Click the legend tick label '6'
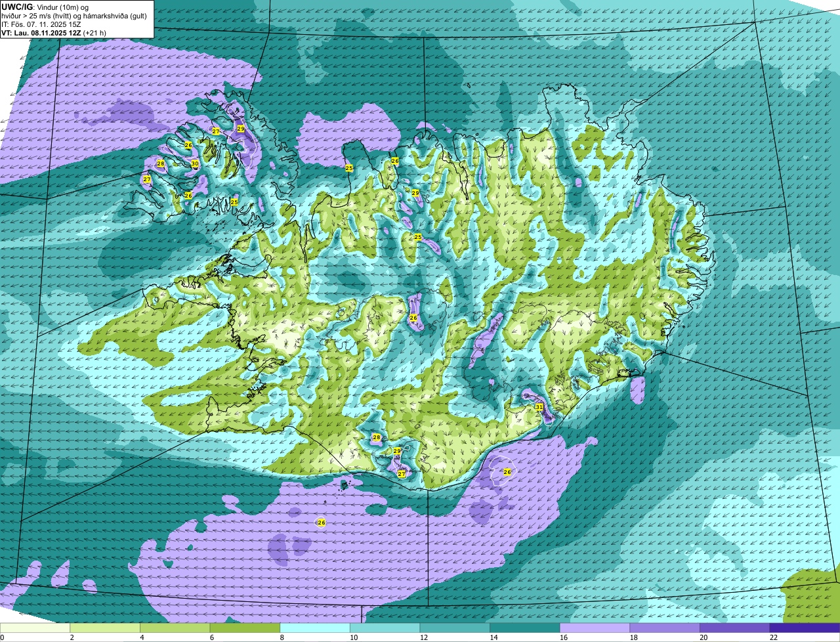Image resolution: width=840 pixels, height=642 pixels. point(212,637)
